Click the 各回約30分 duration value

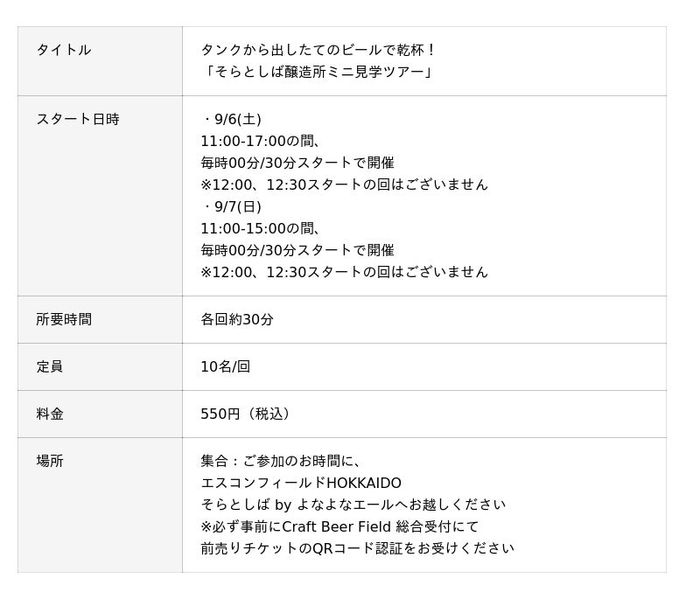[237, 319]
